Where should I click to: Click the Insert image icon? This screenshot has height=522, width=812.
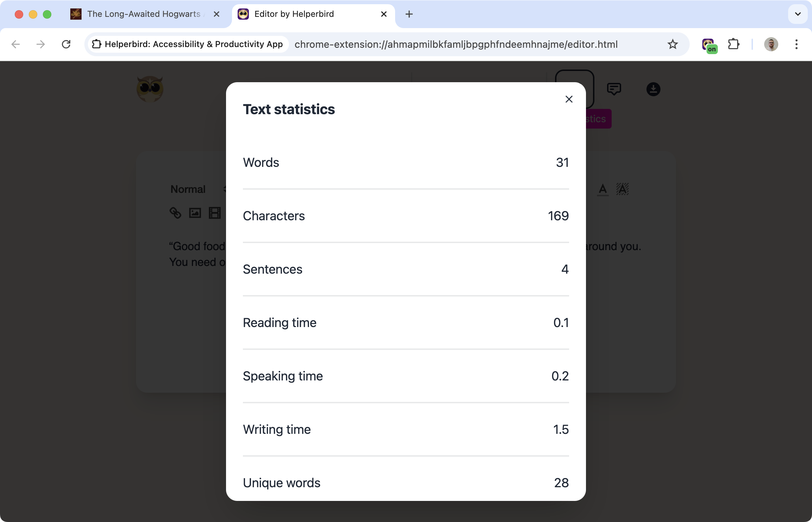[x=195, y=213]
